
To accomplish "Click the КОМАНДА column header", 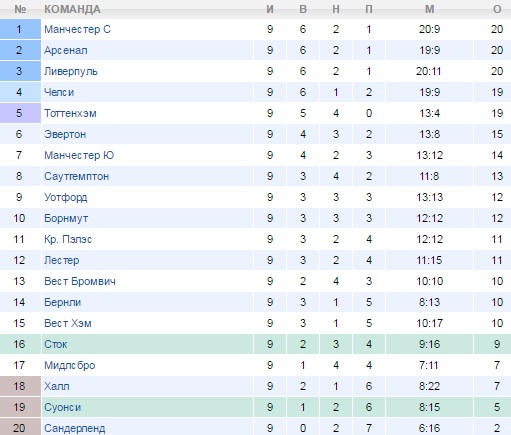I will (x=72, y=9).
